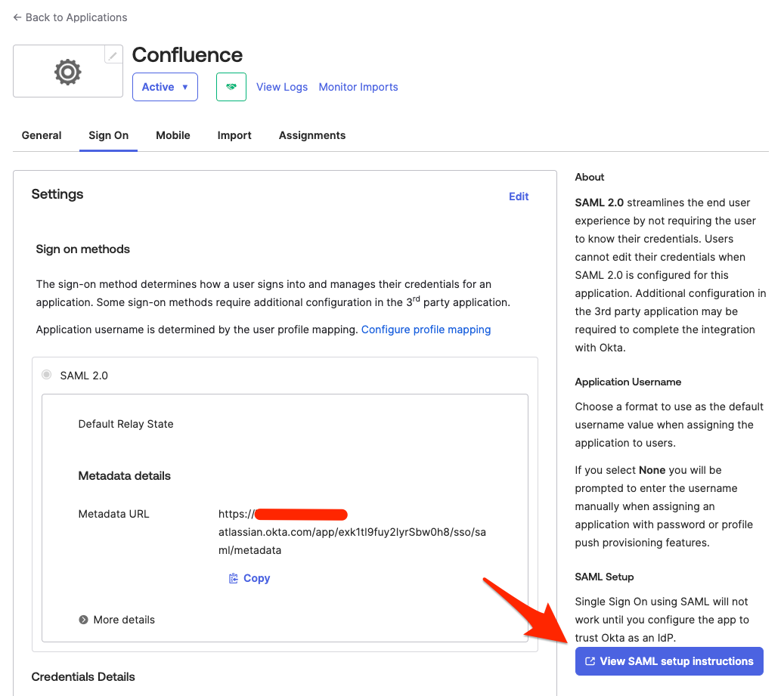This screenshot has width=784, height=696.
Task: Open the Active status dropdown
Action: (x=165, y=87)
